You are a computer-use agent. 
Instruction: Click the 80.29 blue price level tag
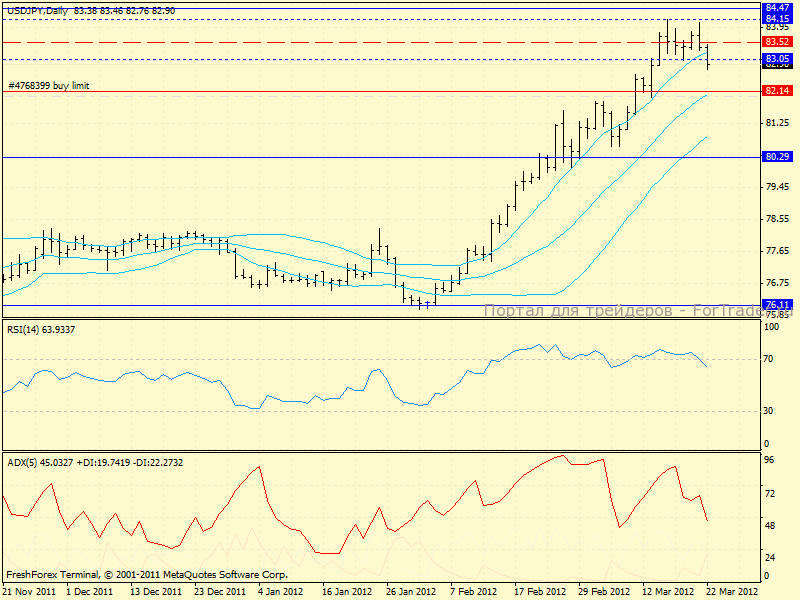[777, 157]
